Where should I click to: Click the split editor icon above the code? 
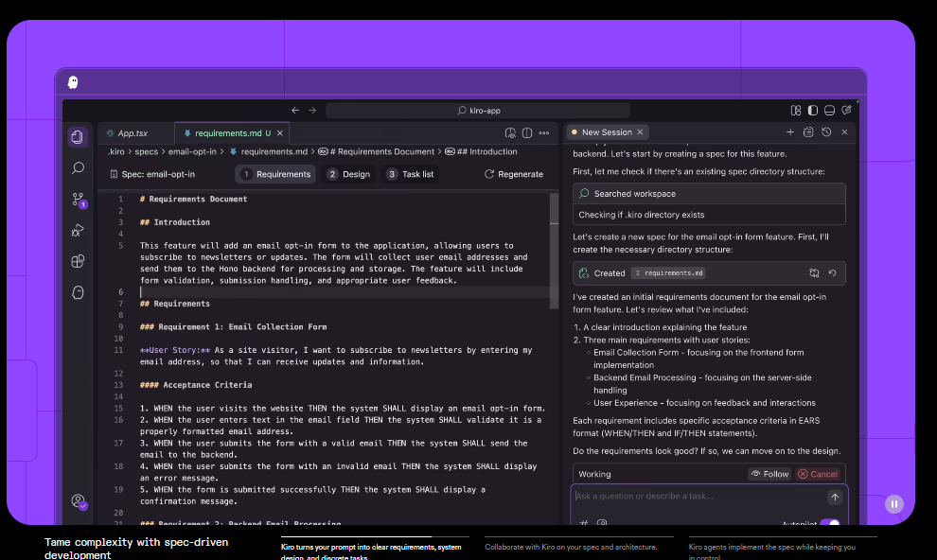tap(527, 132)
